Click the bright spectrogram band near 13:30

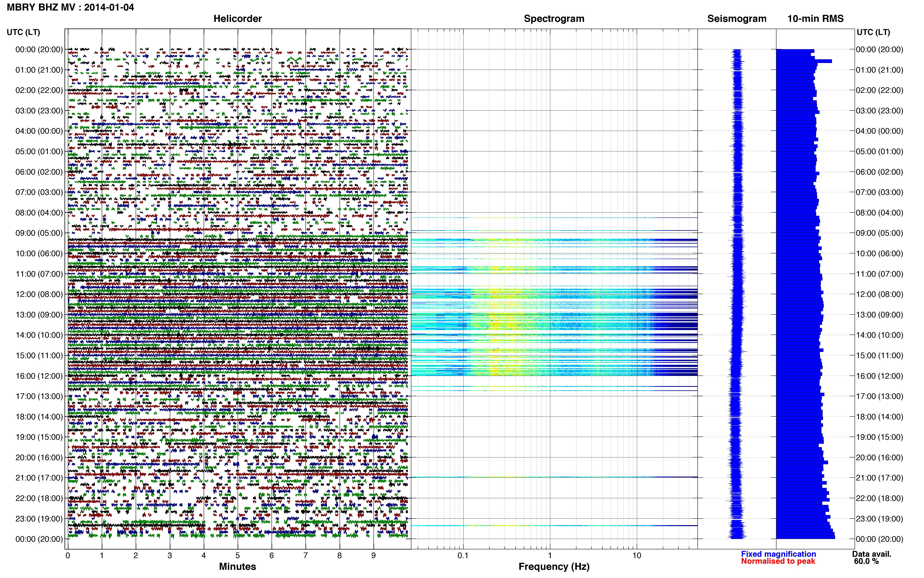[554, 326]
